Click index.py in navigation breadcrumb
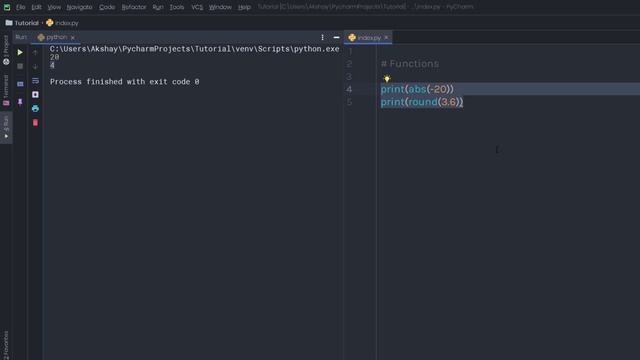 click(62, 23)
